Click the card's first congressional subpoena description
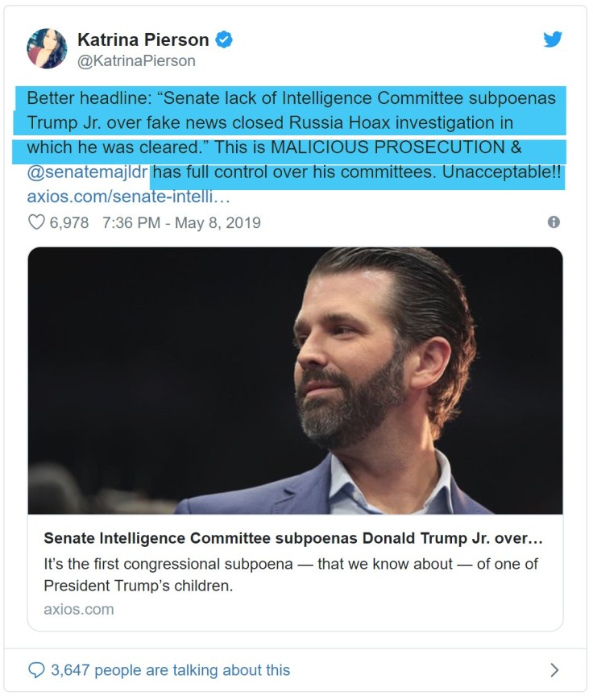 (x=290, y=574)
